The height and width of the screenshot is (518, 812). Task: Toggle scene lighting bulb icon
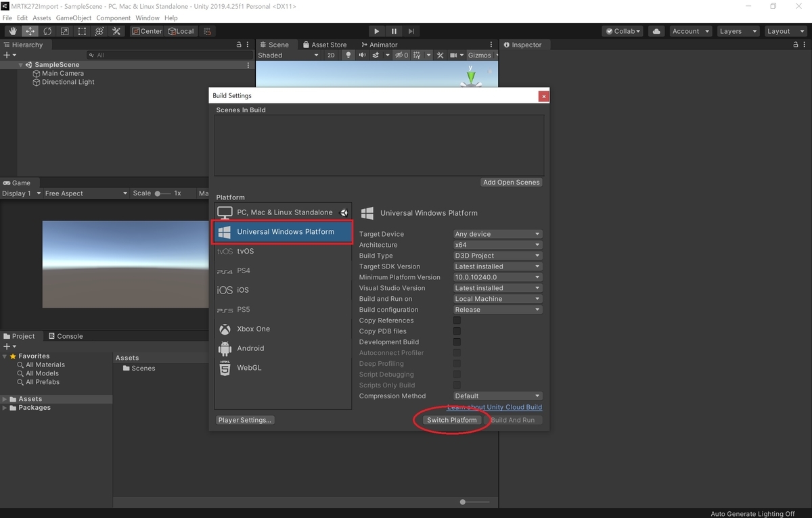coord(348,55)
